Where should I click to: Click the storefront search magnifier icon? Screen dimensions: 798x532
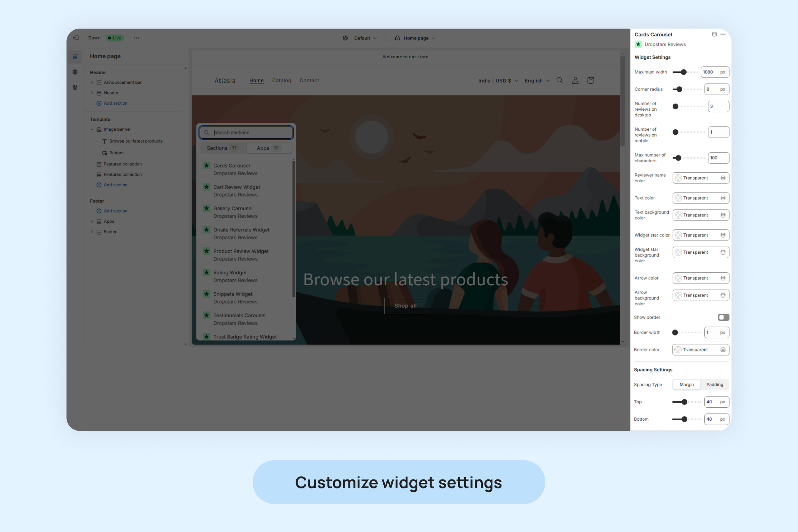560,80
